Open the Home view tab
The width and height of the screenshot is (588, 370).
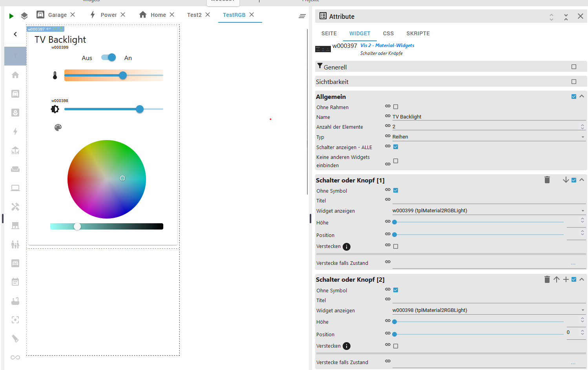[153, 15]
